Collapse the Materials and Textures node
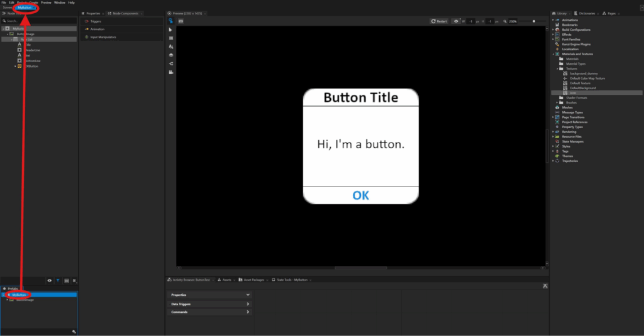This screenshot has height=336, width=644. click(553, 54)
